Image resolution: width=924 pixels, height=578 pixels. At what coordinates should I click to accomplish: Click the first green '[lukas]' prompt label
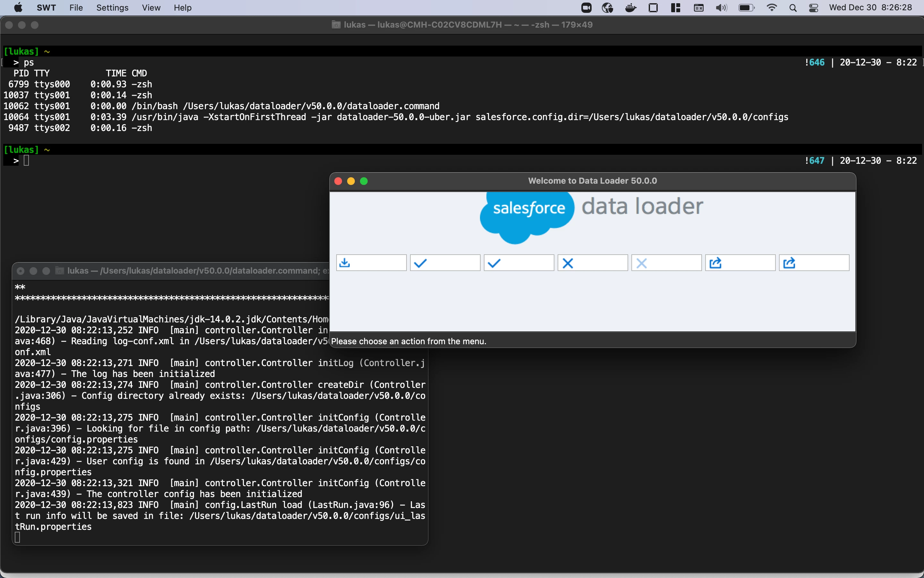point(21,51)
